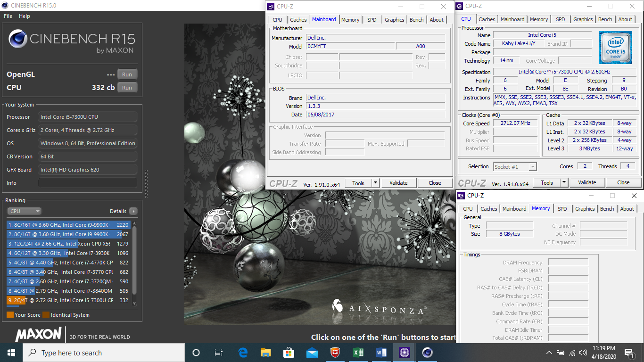
Task: Open Bench tab in CPU window
Action: point(605,19)
